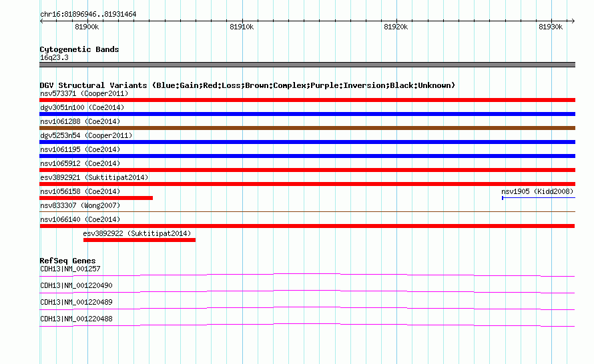Screen dimensions: 594x364
Task: Open CDH13|NM_001220490 gene label
Action: point(76,286)
